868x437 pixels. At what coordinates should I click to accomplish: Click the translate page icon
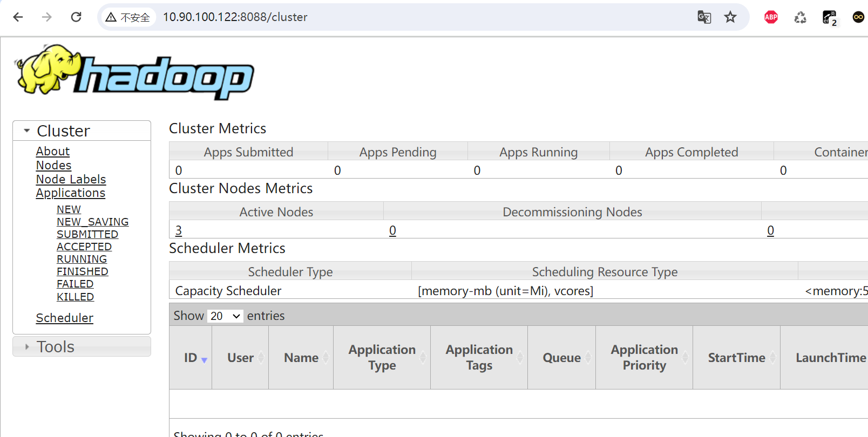(x=704, y=17)
